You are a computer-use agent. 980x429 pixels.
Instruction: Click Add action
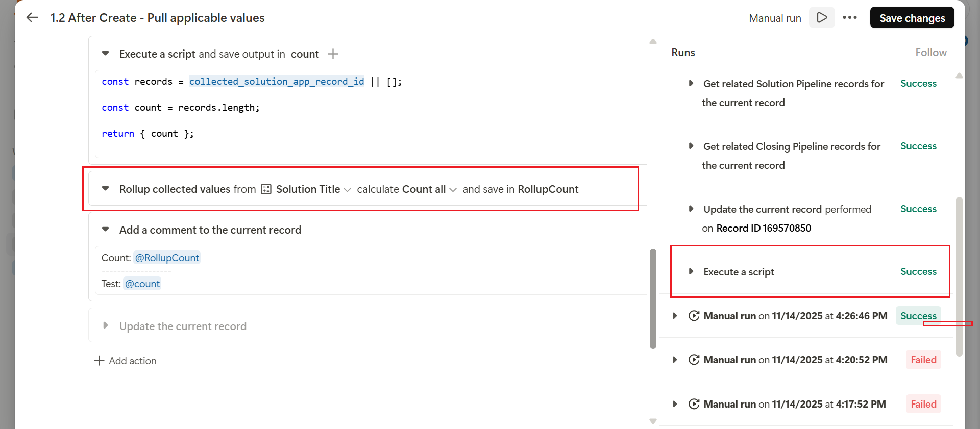click(x=126, y=361)
